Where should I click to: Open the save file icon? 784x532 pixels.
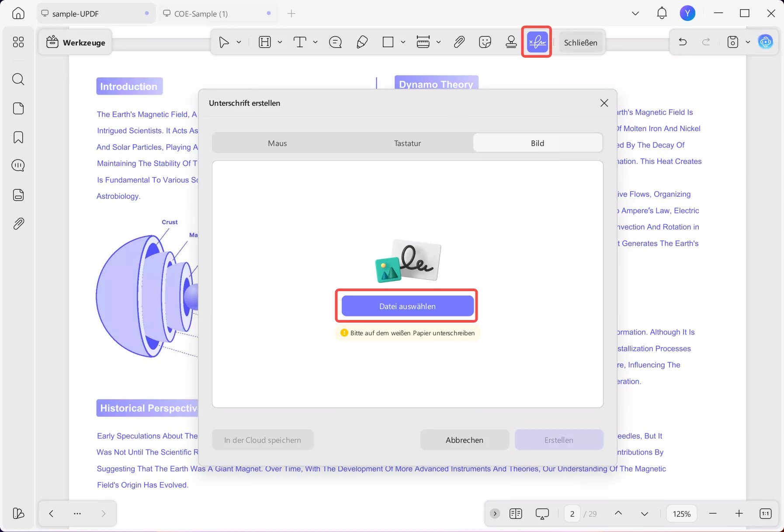click(733, 42)
